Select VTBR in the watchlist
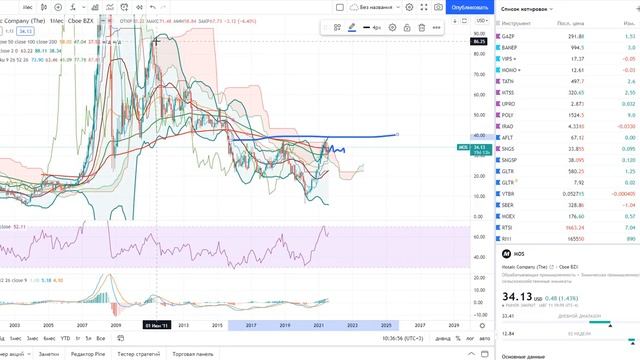The width and height of the screenshot is (640, 360). (568, 194)
